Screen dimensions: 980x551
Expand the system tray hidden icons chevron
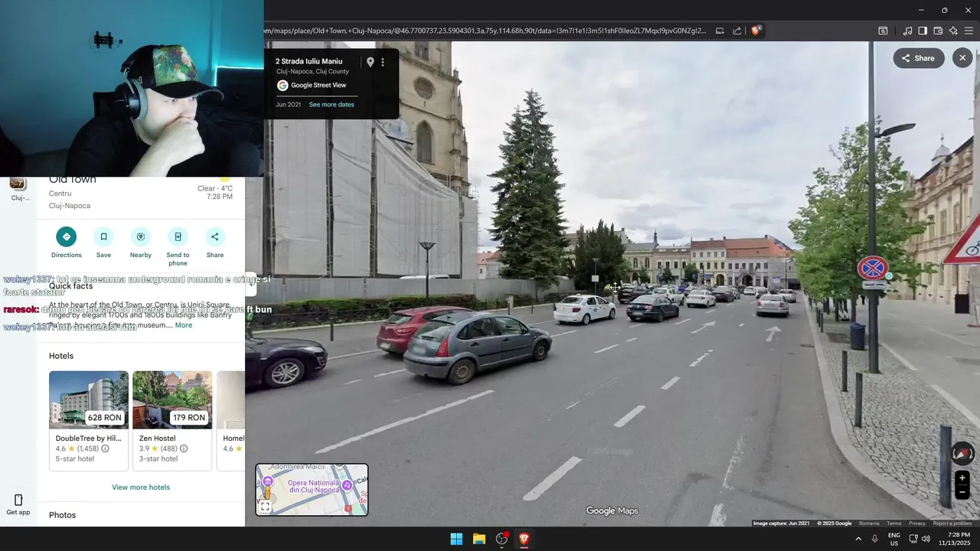(x=858, y=539)
